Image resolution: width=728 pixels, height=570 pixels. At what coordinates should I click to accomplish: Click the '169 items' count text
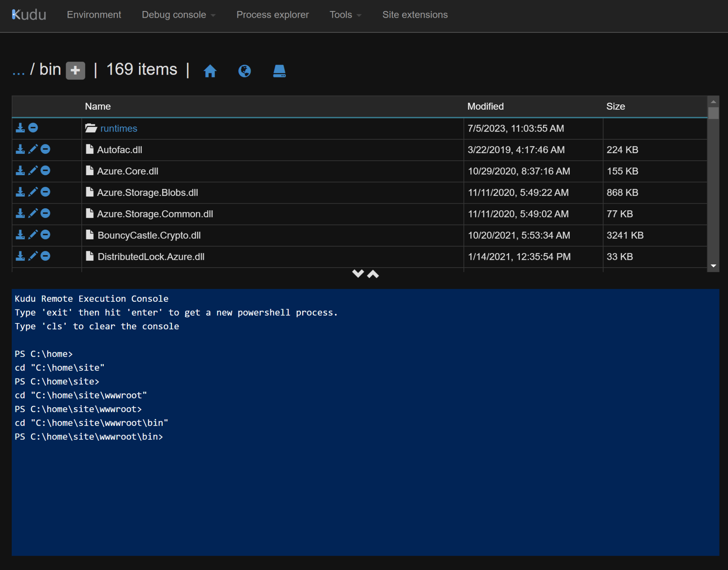point(141,69)
